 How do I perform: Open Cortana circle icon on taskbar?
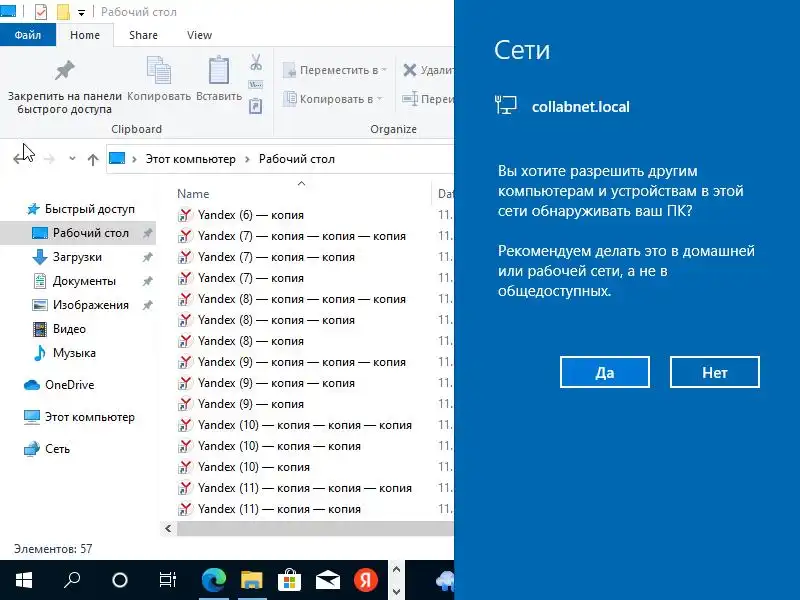point(120,580)
